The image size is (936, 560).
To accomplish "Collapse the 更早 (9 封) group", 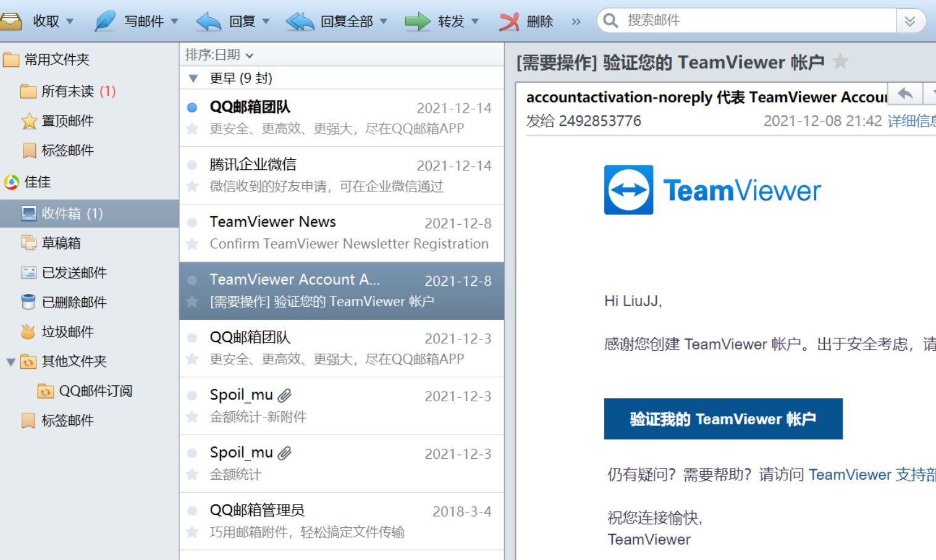I will [193, 78].
